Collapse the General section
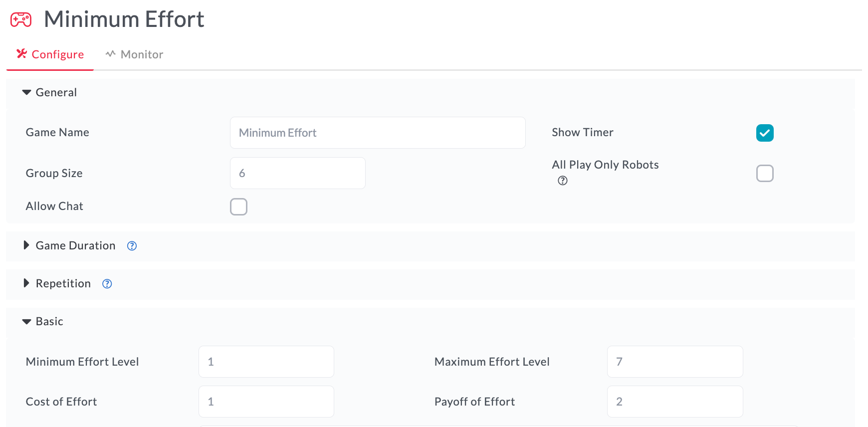868x427 pixels. [x=27, y=93]
